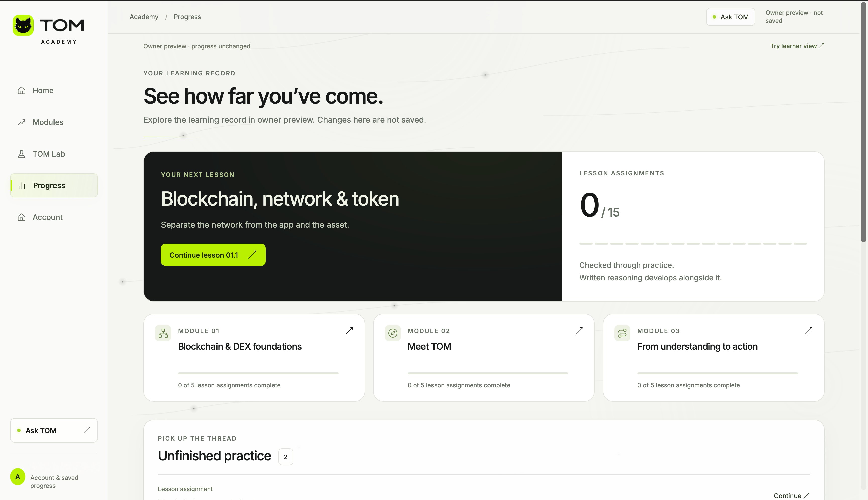Click the Modules trend arrow icon
This screenshot has width=868, height=500.
pos(21,122)
